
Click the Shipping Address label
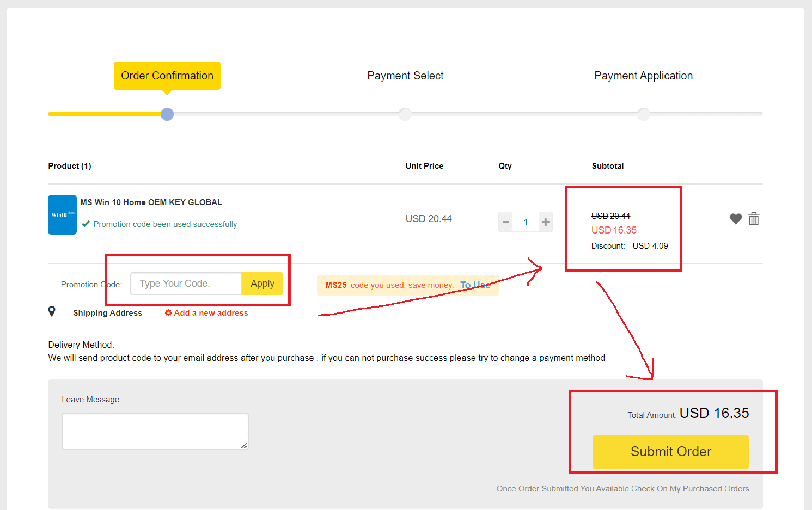108,313
